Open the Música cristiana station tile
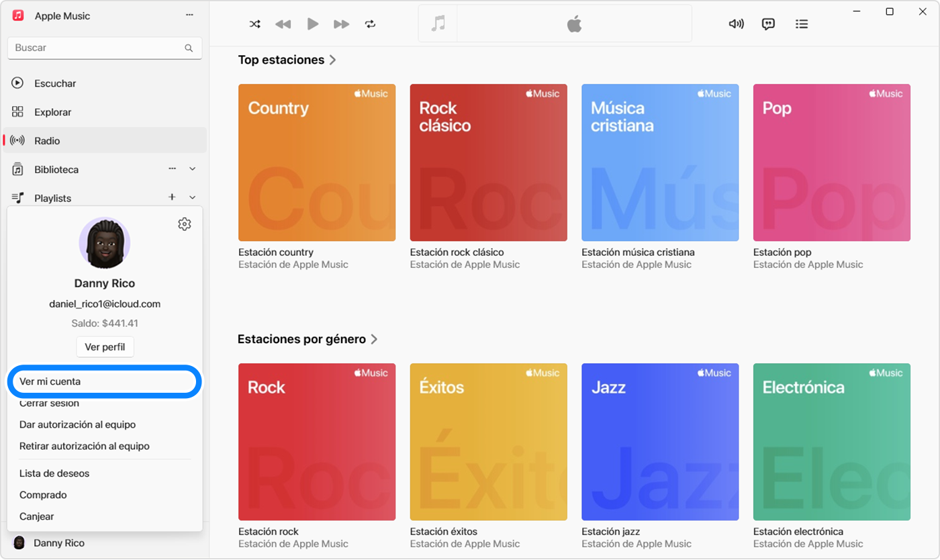940x560 pixels. point(660,162)
